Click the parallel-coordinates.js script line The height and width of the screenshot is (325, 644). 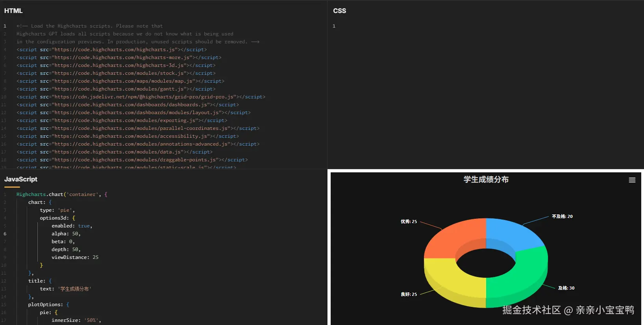click(x=138, y=128)
